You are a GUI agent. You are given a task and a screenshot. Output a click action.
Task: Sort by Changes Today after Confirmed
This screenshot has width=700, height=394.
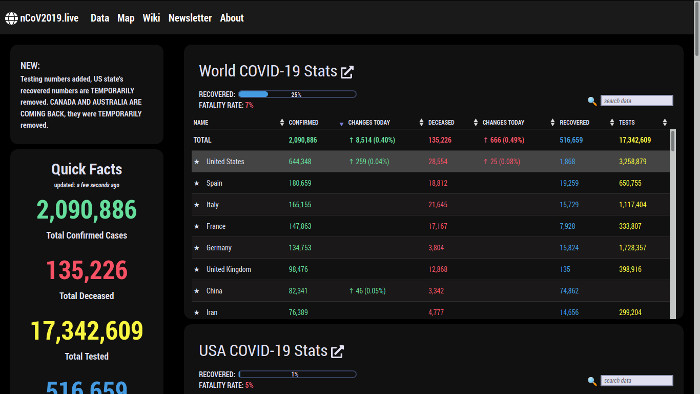tap(421, 123)
